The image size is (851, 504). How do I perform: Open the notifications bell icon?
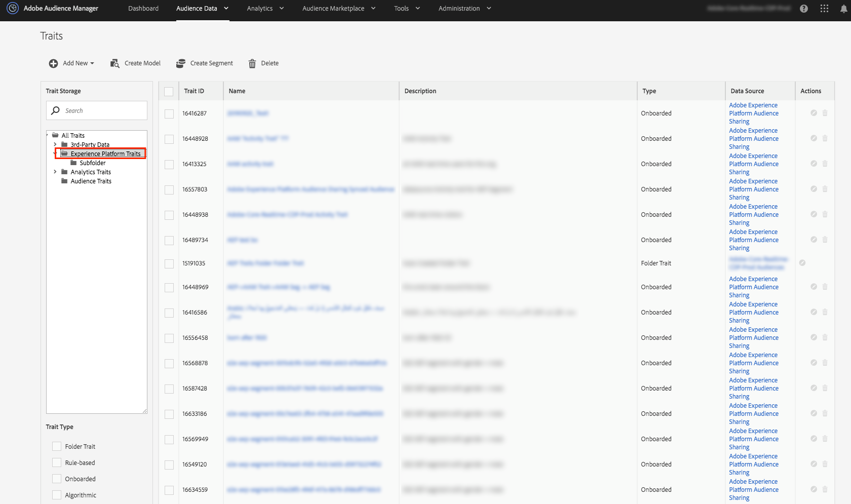843,9
